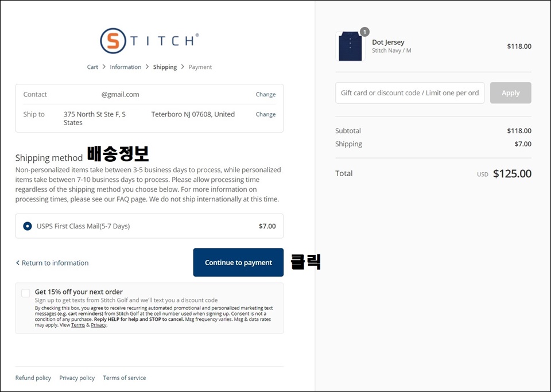
Task: Return to information link
Action: point(52,263)
